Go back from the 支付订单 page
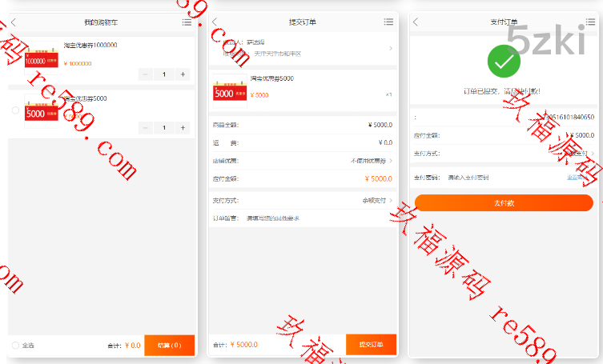The image size is (603, 364). pos(415,22)
